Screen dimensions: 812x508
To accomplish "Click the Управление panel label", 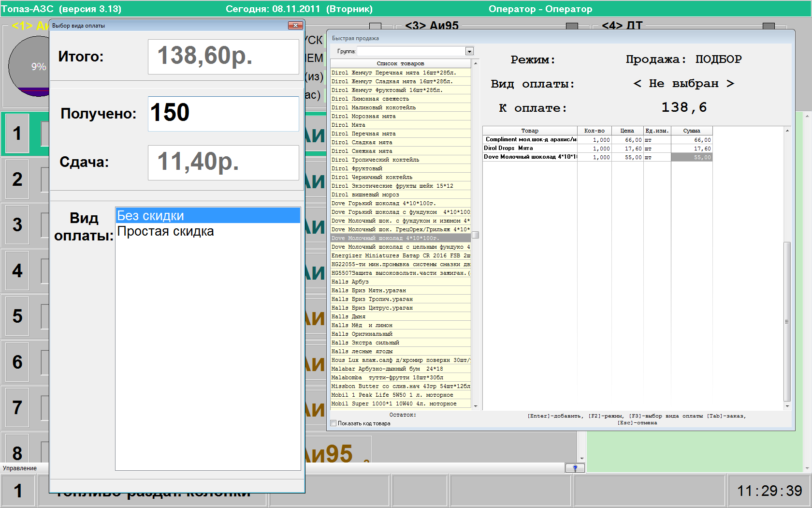I will (x=20, y=468).
